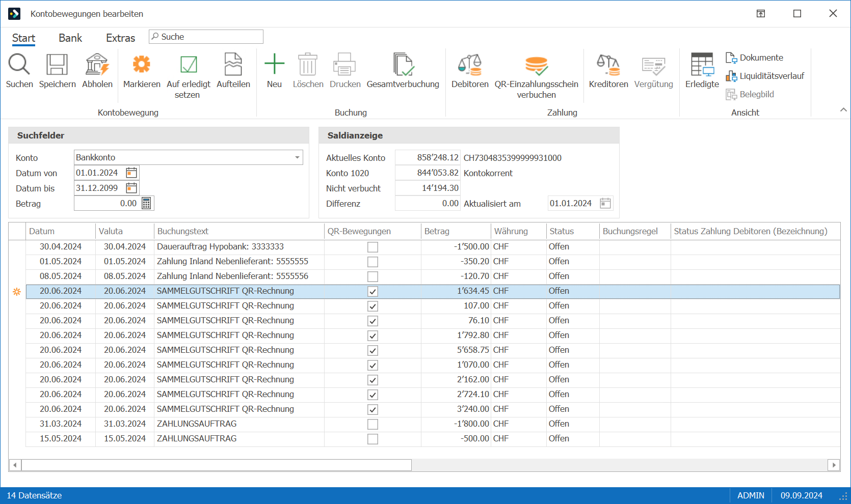Open the ribbon display options button

tap(761, 14)
